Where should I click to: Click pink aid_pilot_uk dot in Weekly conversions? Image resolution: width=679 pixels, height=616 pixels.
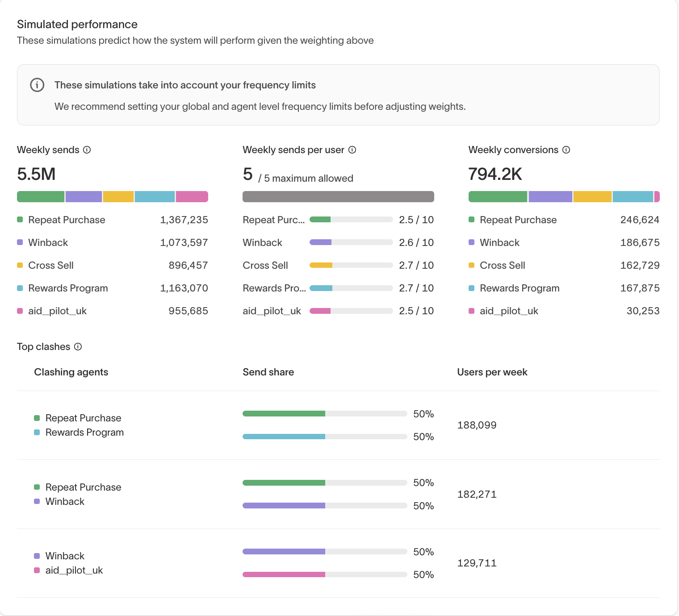coord(471,311)
